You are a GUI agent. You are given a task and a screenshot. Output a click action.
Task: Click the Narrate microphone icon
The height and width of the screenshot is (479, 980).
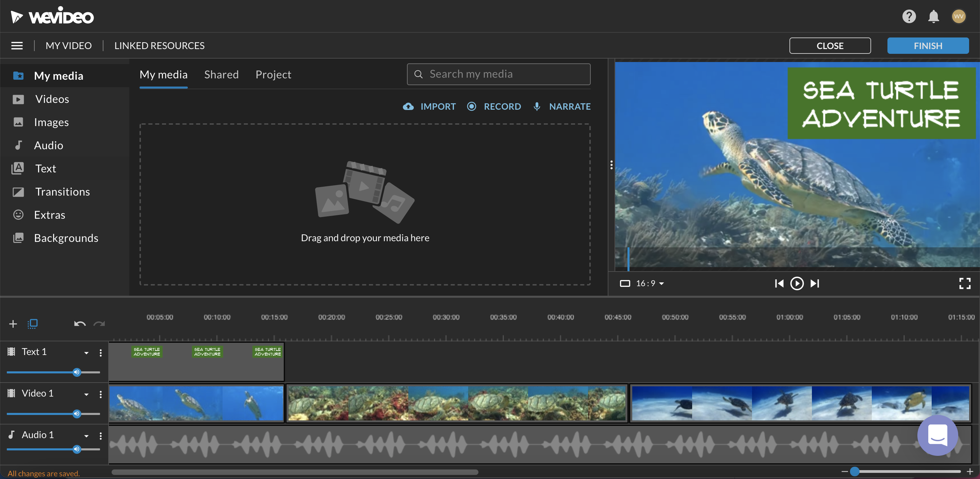536,106
